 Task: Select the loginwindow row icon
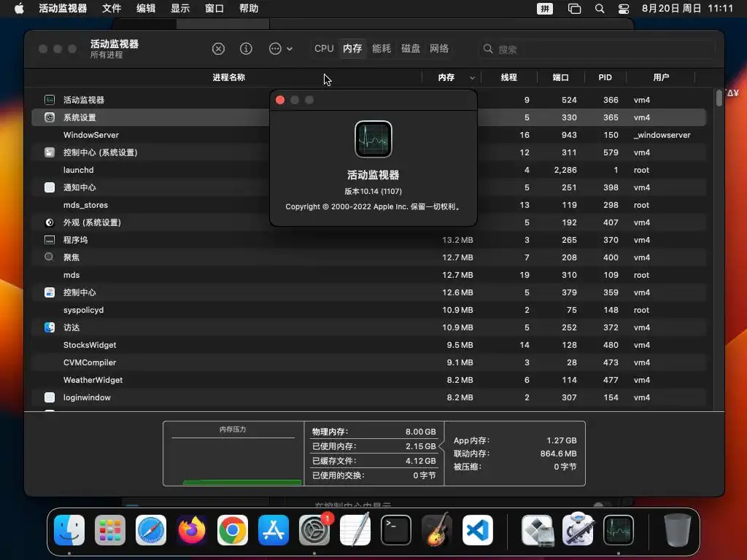[x=50, y=397]
